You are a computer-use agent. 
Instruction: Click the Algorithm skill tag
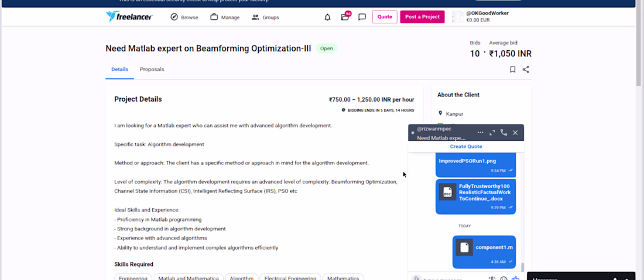(241, 278)
